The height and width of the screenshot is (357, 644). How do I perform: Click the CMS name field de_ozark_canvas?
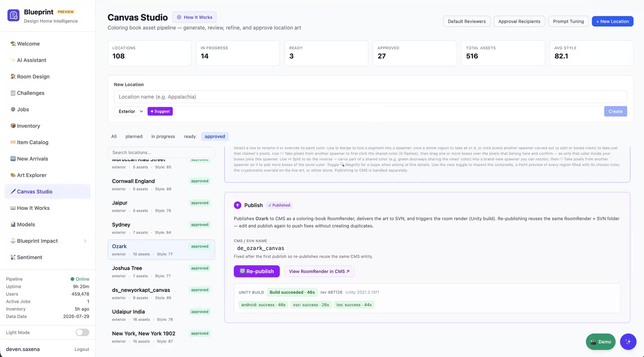coord(261,248)
